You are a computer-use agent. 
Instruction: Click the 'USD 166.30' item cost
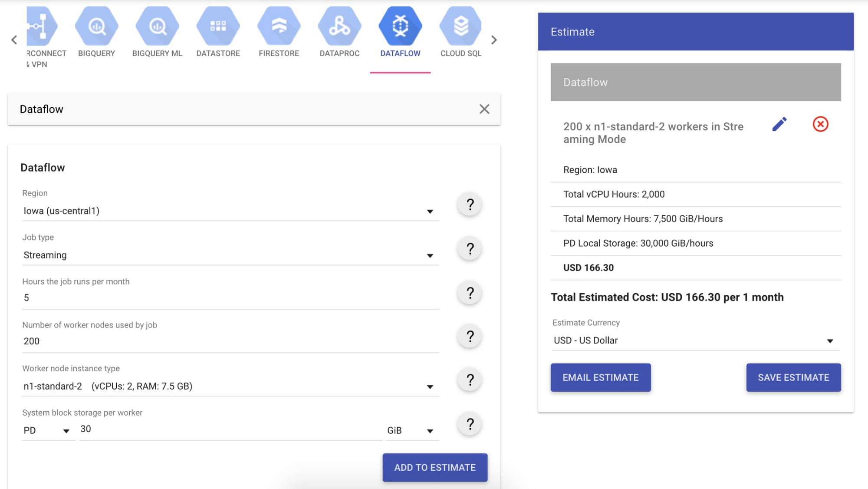tap(588, 268)
